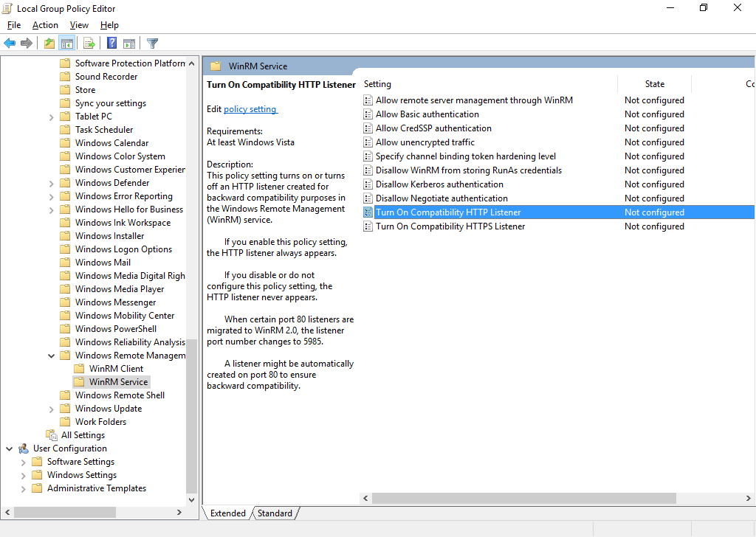Click the Back arrow toolbar icon
The image size is (756, 537).
(x=10, y=44)
